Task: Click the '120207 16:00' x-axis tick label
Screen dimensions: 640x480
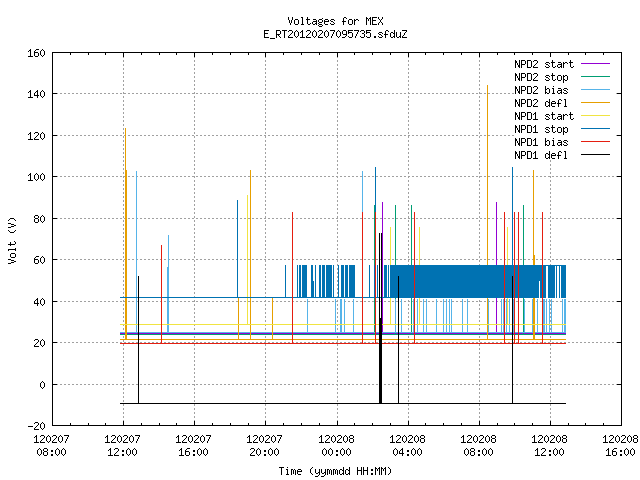Action: (193, 446)
